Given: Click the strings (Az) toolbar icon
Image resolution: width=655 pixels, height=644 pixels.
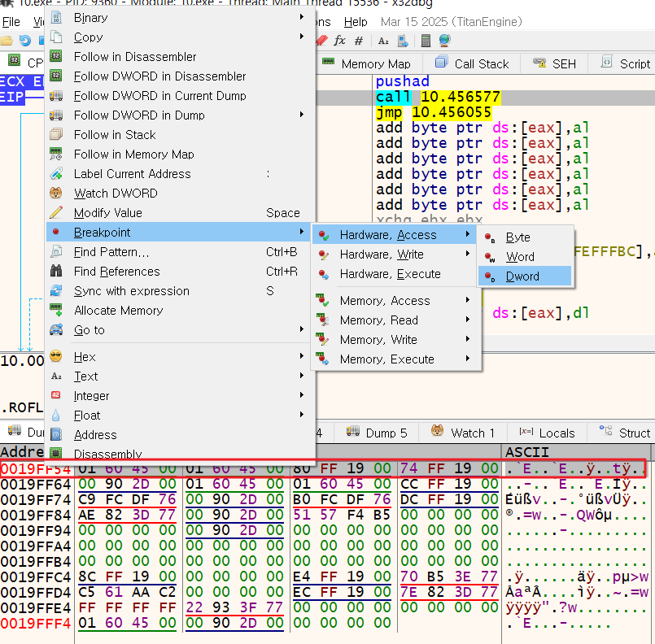Looking at the screenshot, I should [x=383, y=41].
